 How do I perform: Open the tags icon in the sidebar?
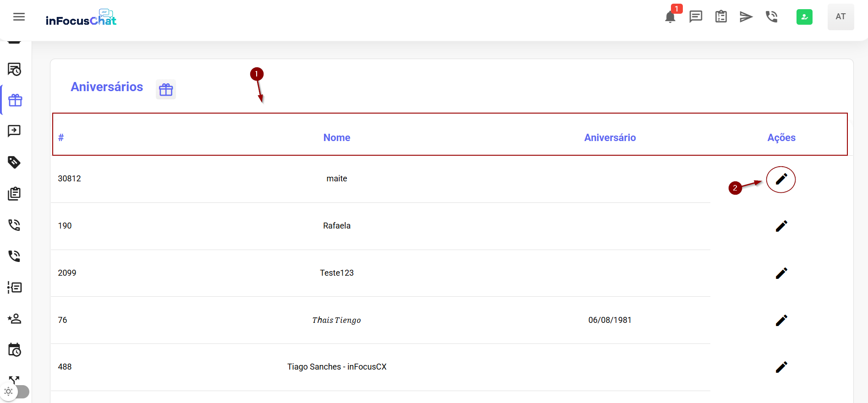[14, 162]
